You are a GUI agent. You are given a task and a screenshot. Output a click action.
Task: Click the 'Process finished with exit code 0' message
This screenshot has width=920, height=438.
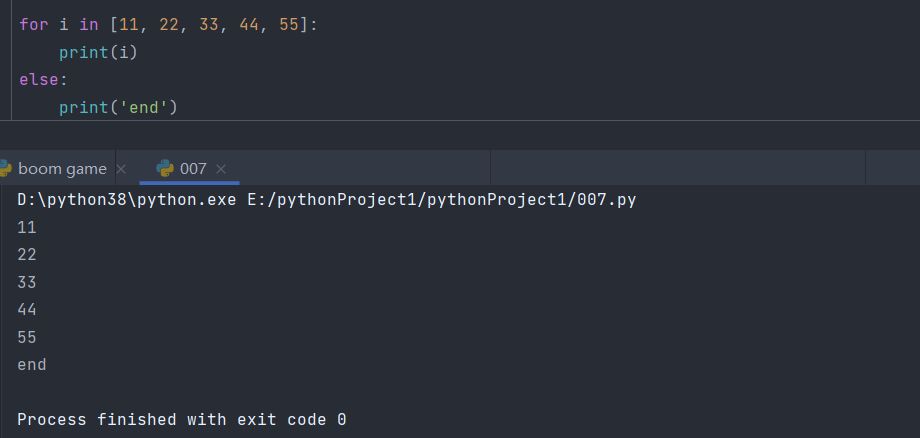tap(181, 420)
